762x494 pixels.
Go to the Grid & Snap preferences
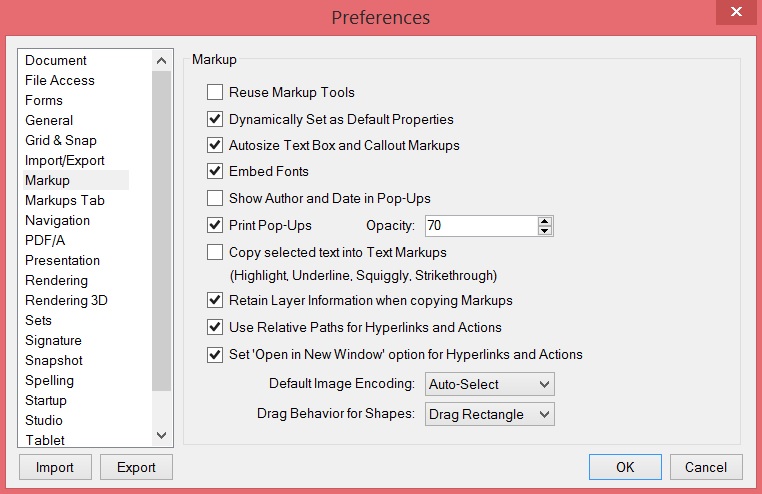click(x=61, y=140)
